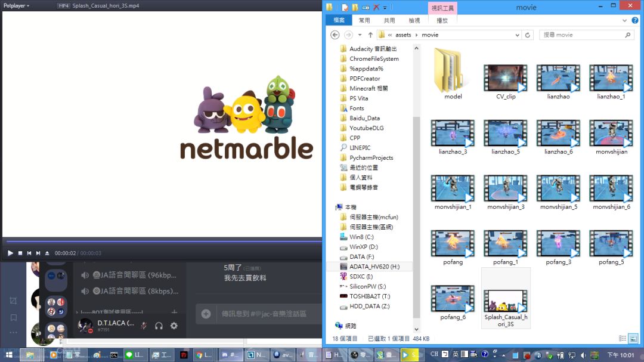Open Explorer help question mark icon
644x362 pixels.
(635, 20)
